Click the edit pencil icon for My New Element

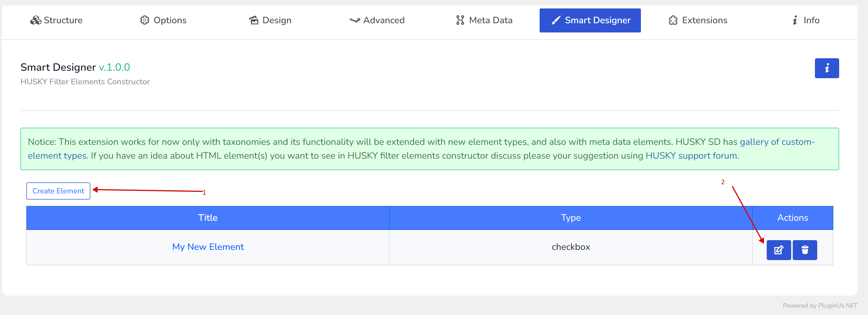click(x=778, y=250)
